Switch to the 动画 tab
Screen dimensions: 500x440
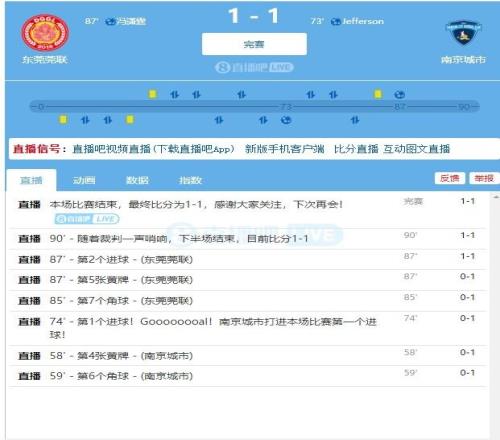click(84, 180)
